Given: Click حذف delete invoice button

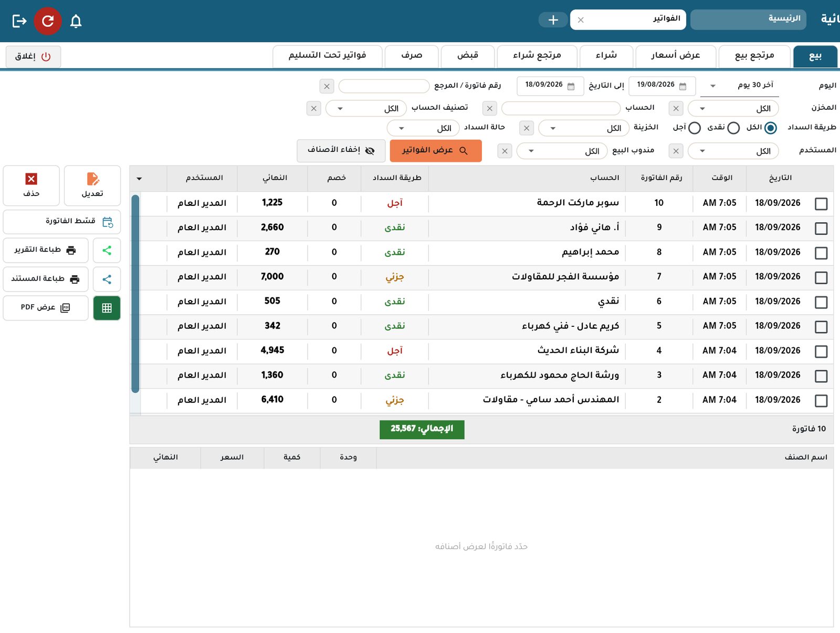Looking at the screenshot, I should click(x=31, y=185).
